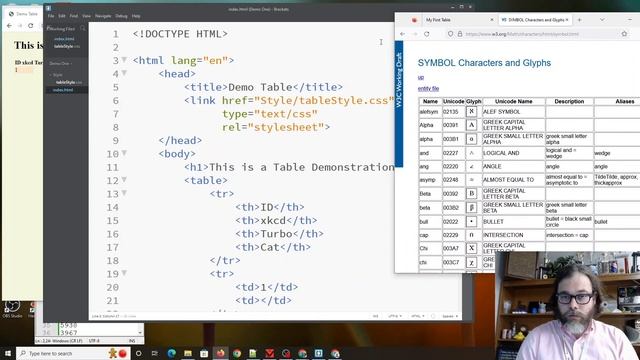Select index.html under Working Files
The image size is (640, 360).
click(64, 39)
